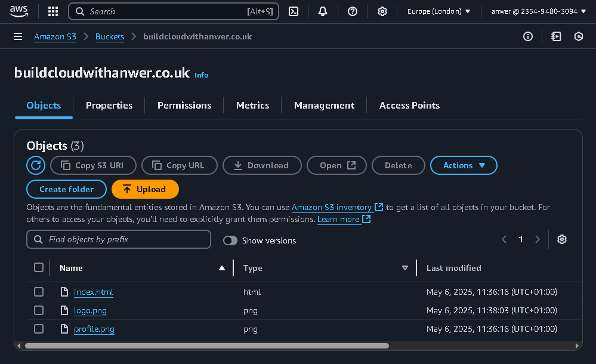596x364 pixels.
Task: Click the horizontal scrollbar thumb of the objects table
Action: (x=207, y=346)
